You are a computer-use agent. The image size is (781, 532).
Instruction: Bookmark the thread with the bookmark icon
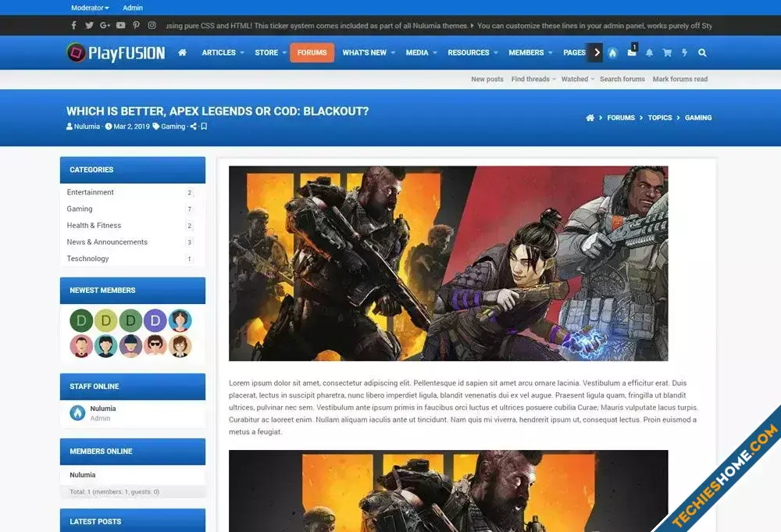click(x=204, y=127)
